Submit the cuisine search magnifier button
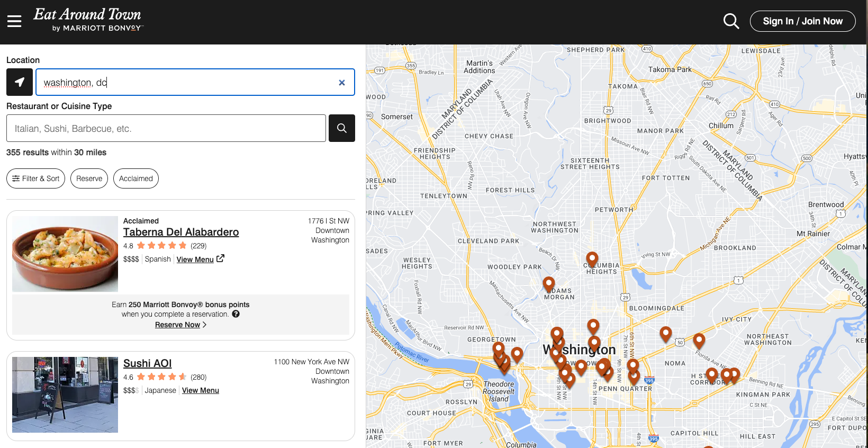The image size is (868, 448). (341, 128)
